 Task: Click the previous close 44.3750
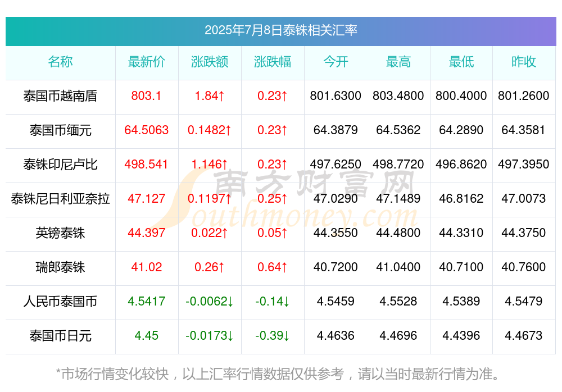(524, 233)
